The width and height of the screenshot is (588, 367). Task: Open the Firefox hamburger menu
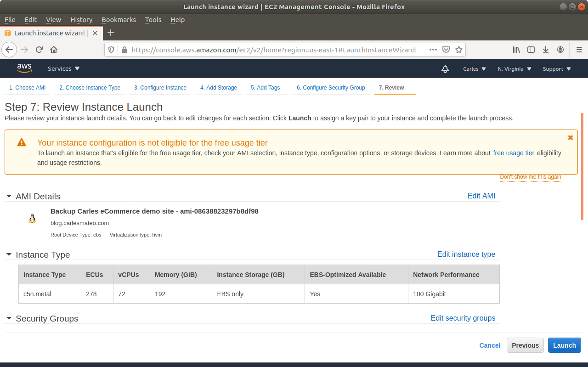(x=579, y=50)
